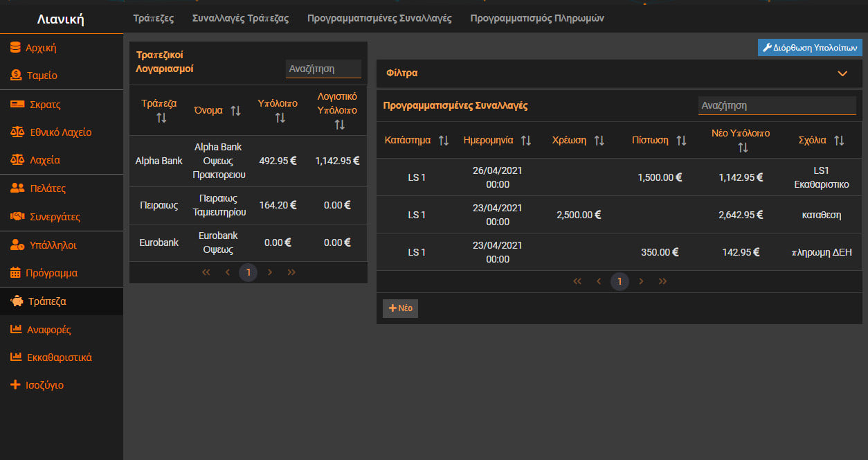Sort transactions by Κατάστημα column
868x460 pixels.
point(444,141)
